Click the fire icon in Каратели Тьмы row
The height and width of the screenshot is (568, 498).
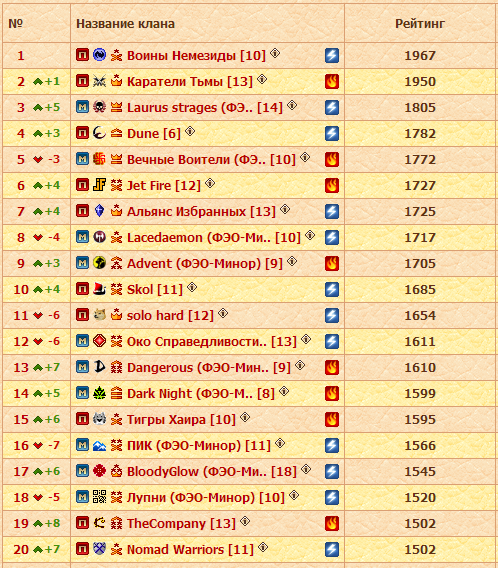[332, 82]
